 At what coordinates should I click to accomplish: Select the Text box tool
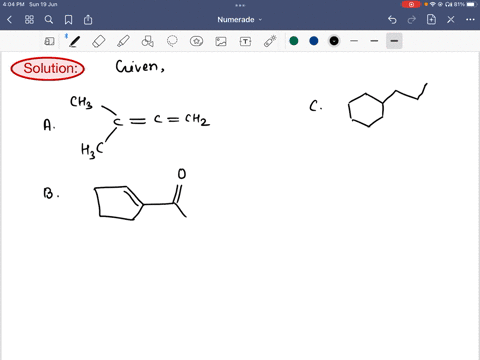click(245, 41)
